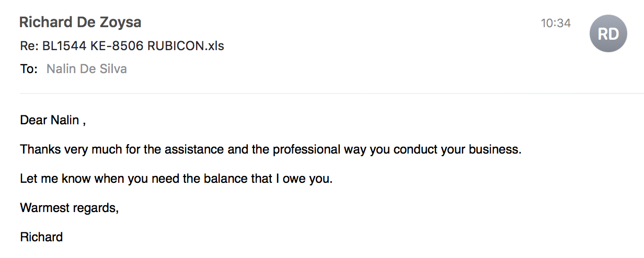The width and height of the screenshot is (644, 258).
Task: Click the signature "Richard" at the bottom
Action: [41, 237]
